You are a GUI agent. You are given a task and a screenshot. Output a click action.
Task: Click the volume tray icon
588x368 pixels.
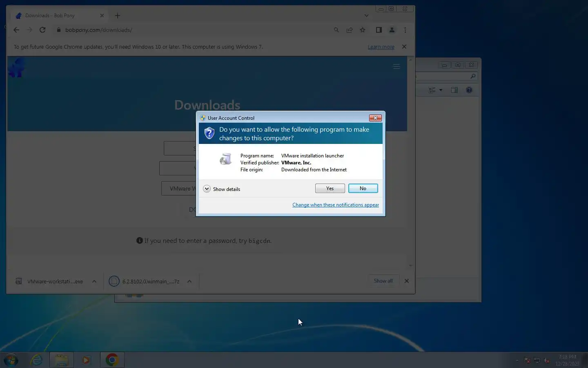(547, 360)
